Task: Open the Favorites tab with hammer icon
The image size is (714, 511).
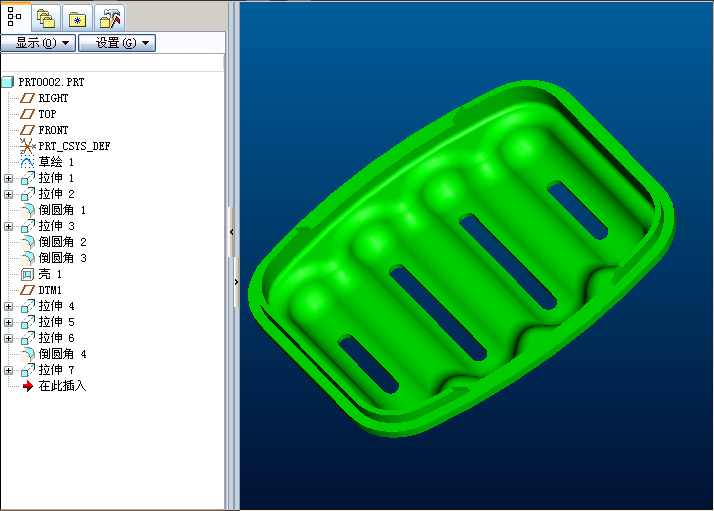Action: click(x=110, y=19)
